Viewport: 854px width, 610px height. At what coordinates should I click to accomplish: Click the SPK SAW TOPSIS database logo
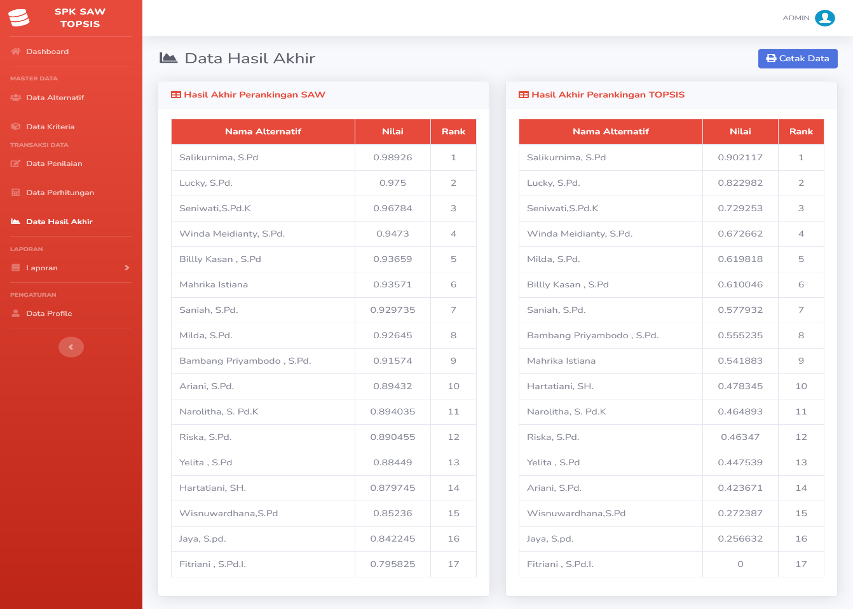(x=19, y=17)
